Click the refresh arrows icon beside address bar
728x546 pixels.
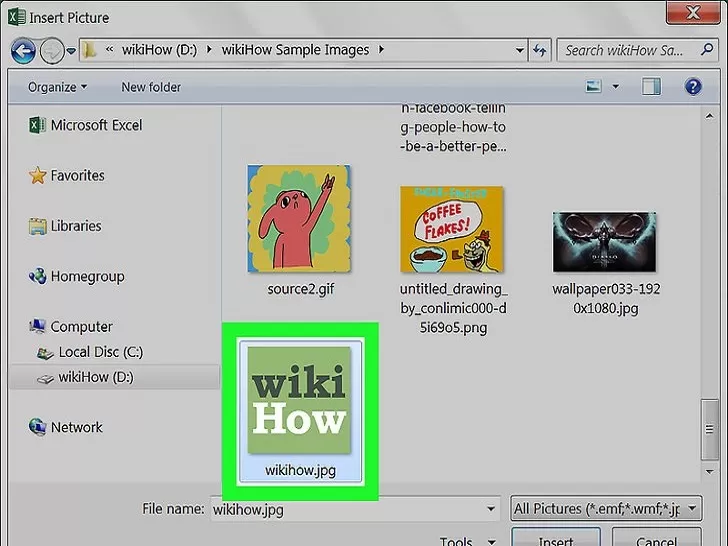(540, 50)
